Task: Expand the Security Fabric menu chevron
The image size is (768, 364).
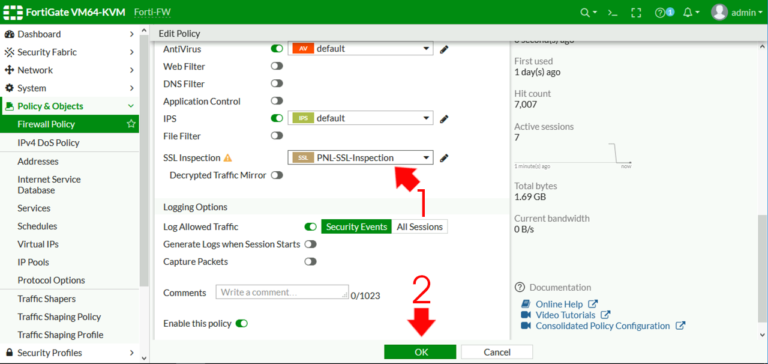Action: 131,52
